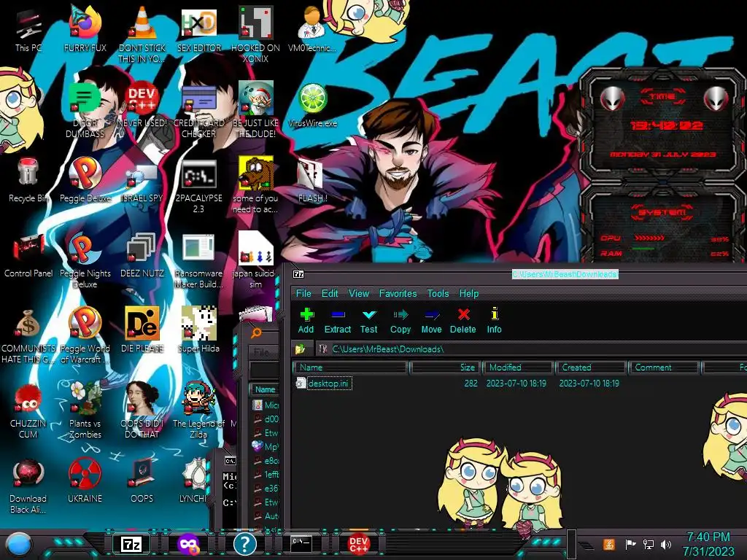Click the Info toolbar icon
Screen dimensions: 747x560
coord(494,320)
